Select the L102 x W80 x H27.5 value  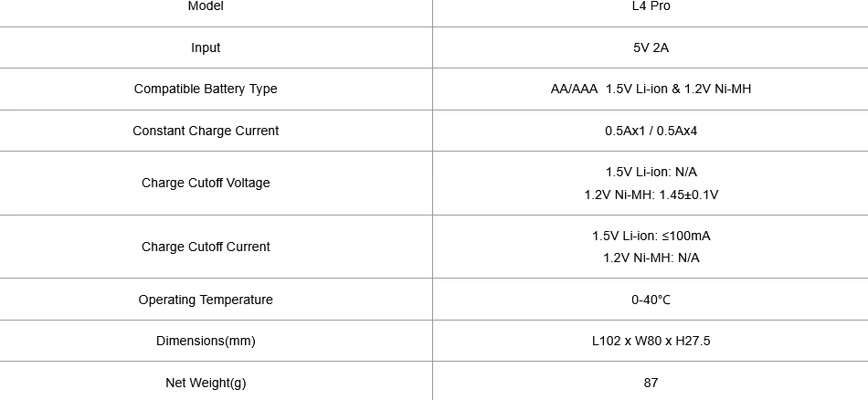pyautogui.click(x=651, y=341)
